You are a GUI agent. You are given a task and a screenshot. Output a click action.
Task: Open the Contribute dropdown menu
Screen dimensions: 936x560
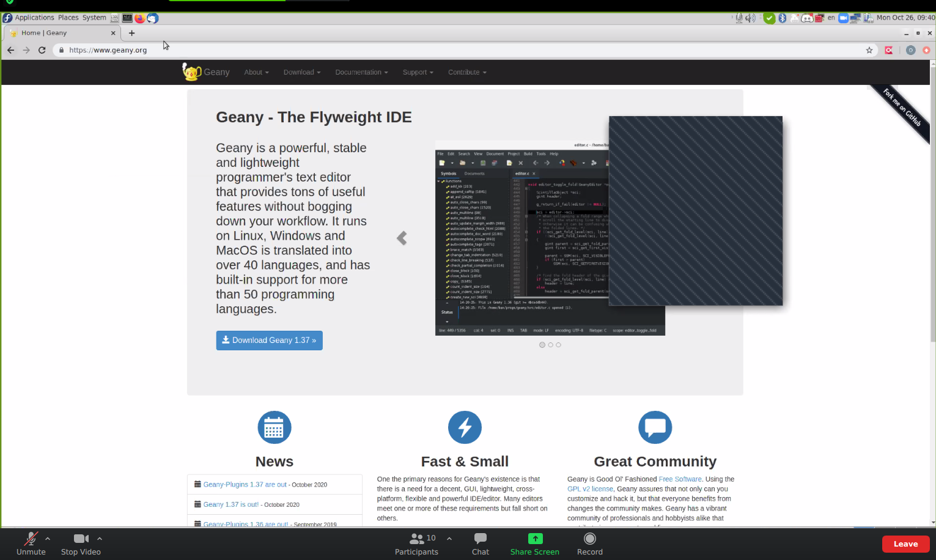pyautogui.click(x=467, y=72)
